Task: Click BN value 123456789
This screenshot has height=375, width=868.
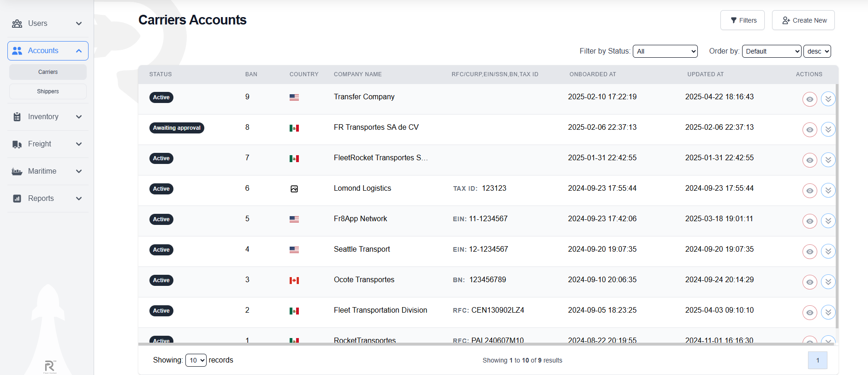Action: coord(488,280)
